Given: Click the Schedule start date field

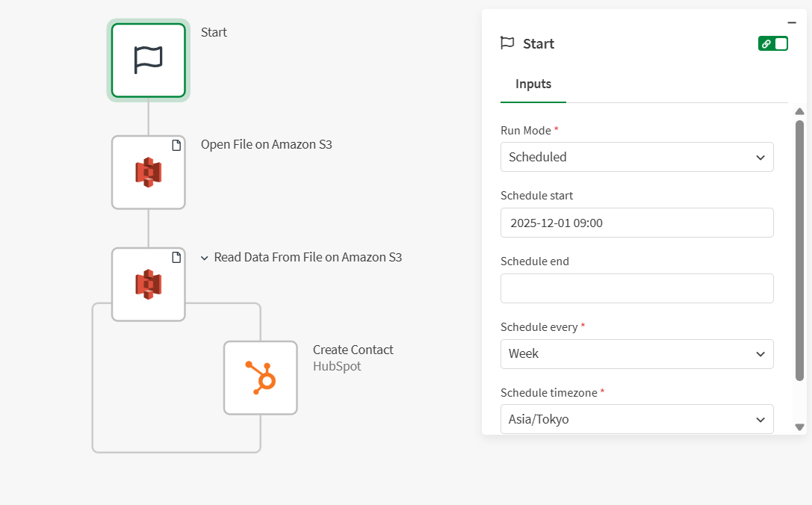Looking at the screenshot, I should 636,223.
